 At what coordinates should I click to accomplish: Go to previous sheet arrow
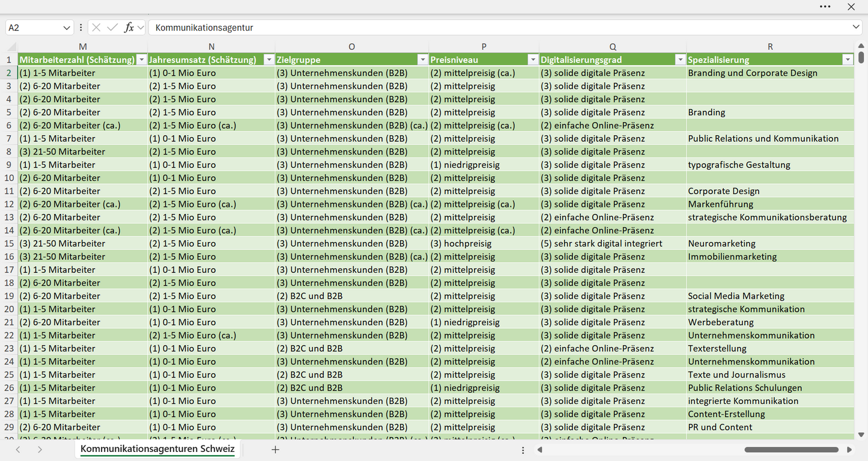[x=18, y=450]
